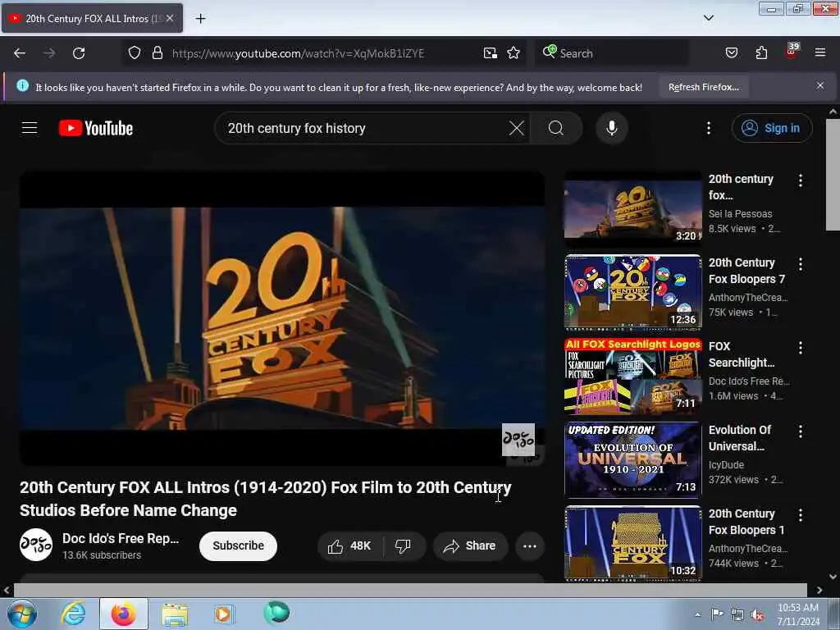Click the taskbar clock showing 10:53 AM

click(797, 614)
